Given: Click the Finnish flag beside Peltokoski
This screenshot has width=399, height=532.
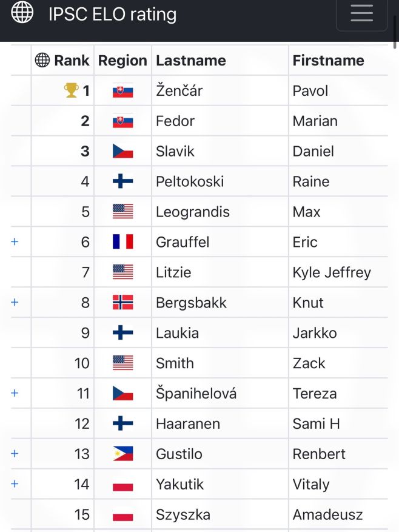Looking at the screenshot, I should click(x=122, y=181).
